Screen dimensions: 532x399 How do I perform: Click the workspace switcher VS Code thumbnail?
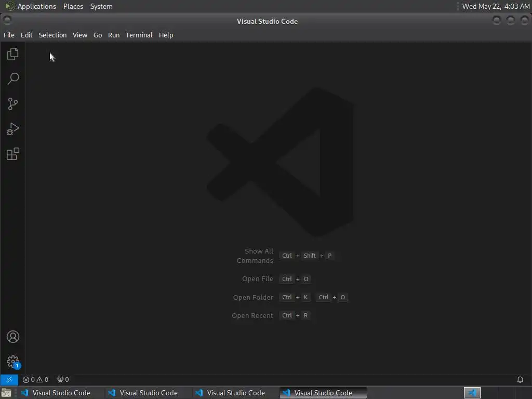tap(472, 393)
